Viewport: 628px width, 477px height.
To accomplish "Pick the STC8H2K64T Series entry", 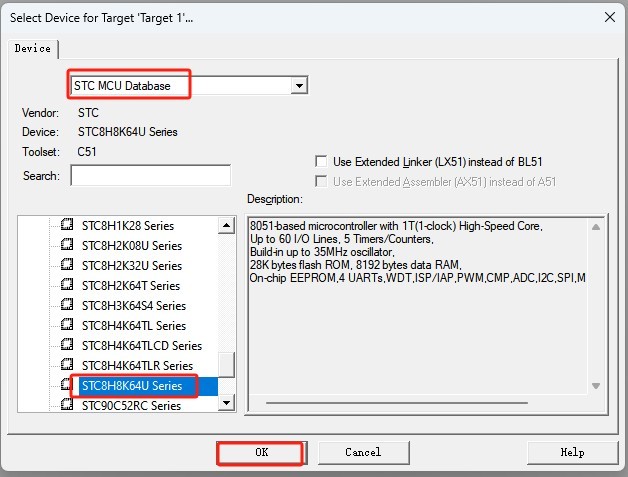I will pyautogui.click(x=131, y=286).
